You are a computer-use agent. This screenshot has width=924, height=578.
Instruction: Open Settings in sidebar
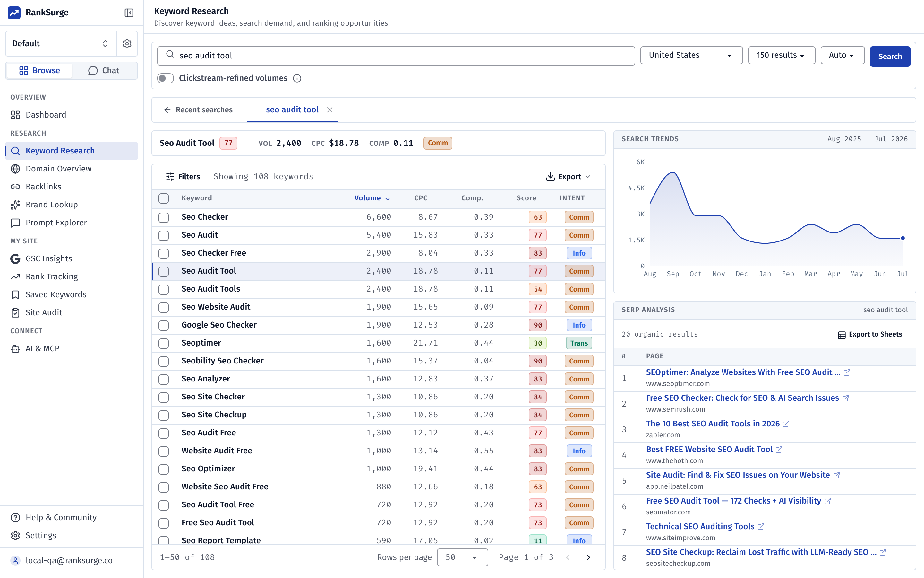(72, 535)
